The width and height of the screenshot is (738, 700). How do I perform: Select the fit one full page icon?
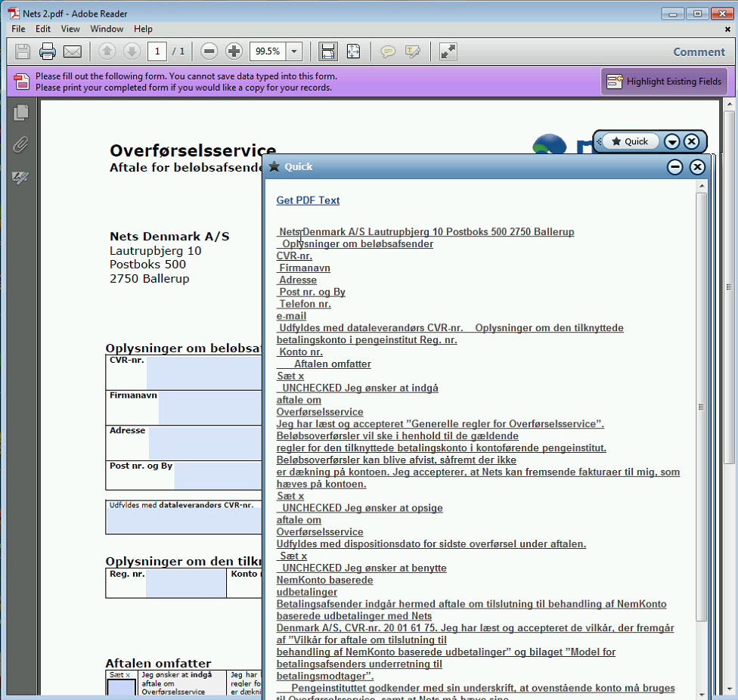tap(353, 51)
